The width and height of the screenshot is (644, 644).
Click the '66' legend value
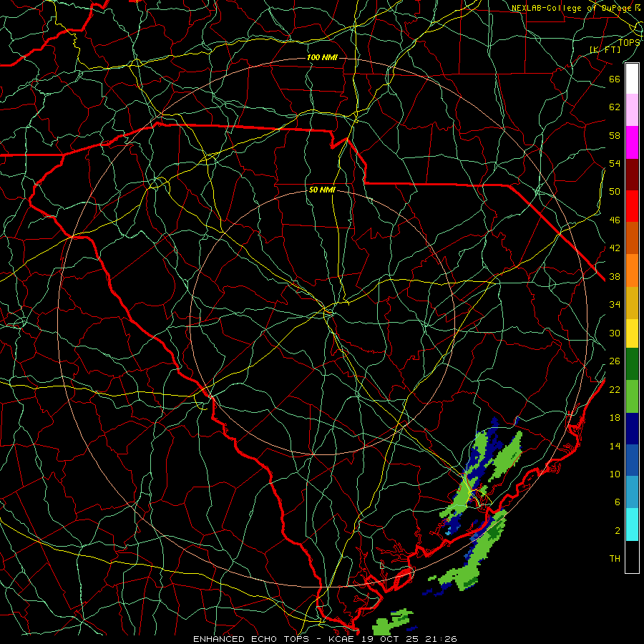(615, 79)
